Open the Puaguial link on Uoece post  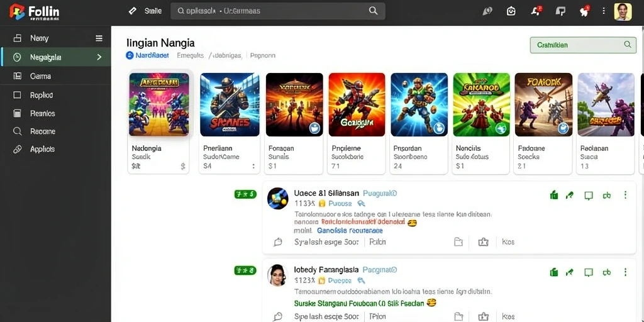click(x=380, y=193)
